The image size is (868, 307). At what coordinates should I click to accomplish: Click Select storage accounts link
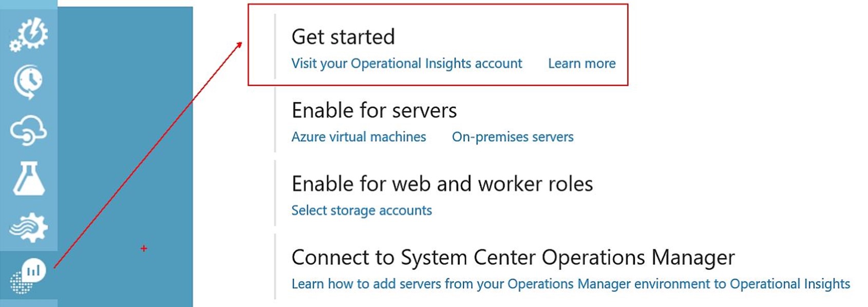[362, 210]
